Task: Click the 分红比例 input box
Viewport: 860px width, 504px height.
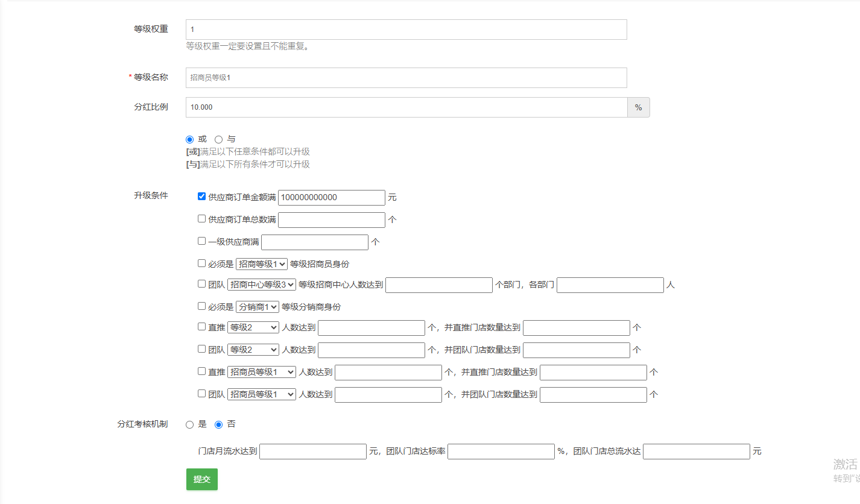Action: (406, 107)
